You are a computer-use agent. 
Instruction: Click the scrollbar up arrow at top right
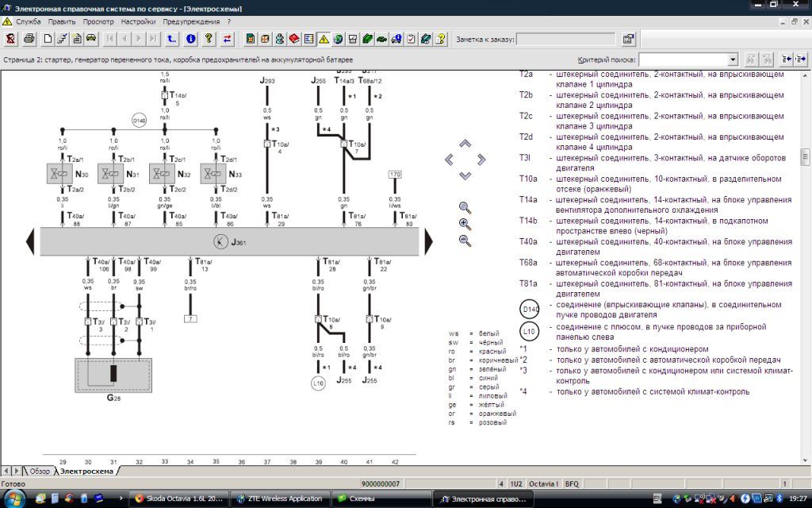[806, 75]
